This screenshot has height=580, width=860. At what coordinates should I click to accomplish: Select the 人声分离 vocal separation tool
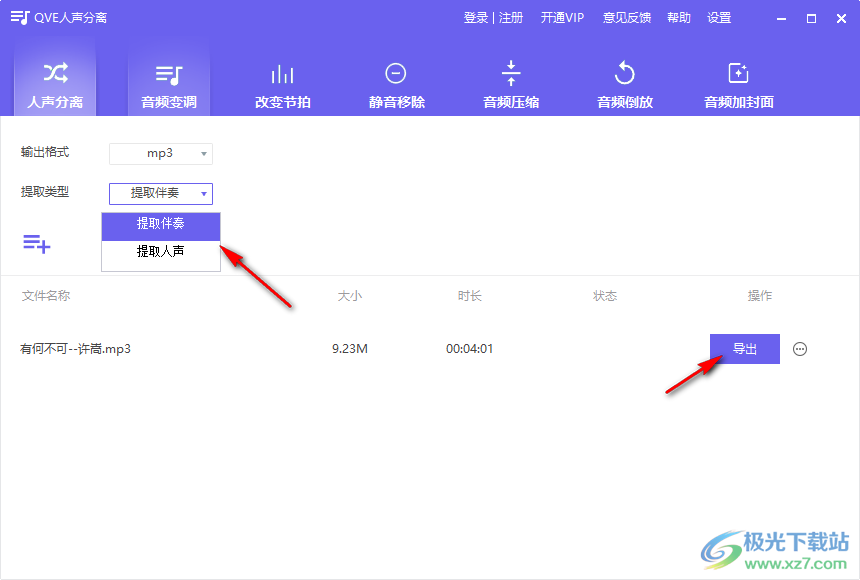click(x=54, y=85)
